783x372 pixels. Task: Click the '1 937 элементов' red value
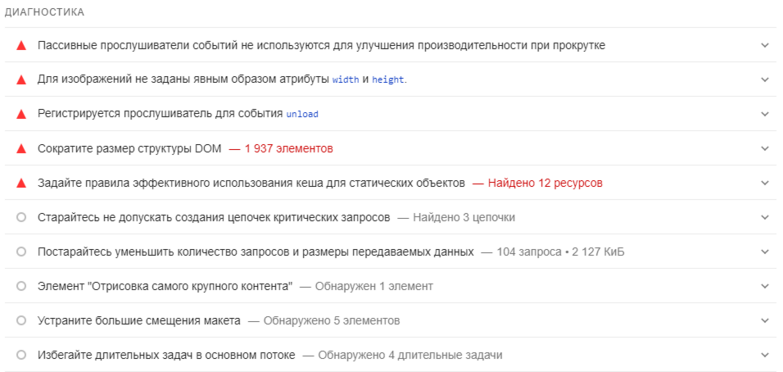click(x=288, y=149)
